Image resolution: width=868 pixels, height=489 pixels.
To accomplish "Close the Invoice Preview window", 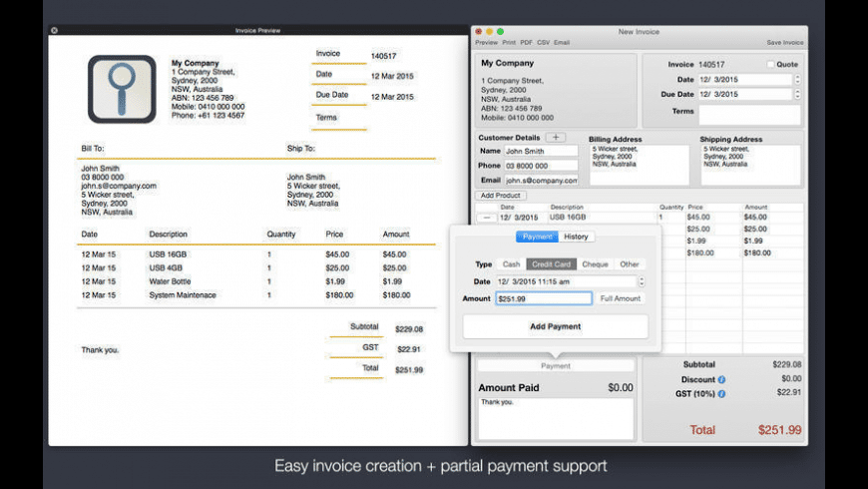I will [x=54, y=31].
